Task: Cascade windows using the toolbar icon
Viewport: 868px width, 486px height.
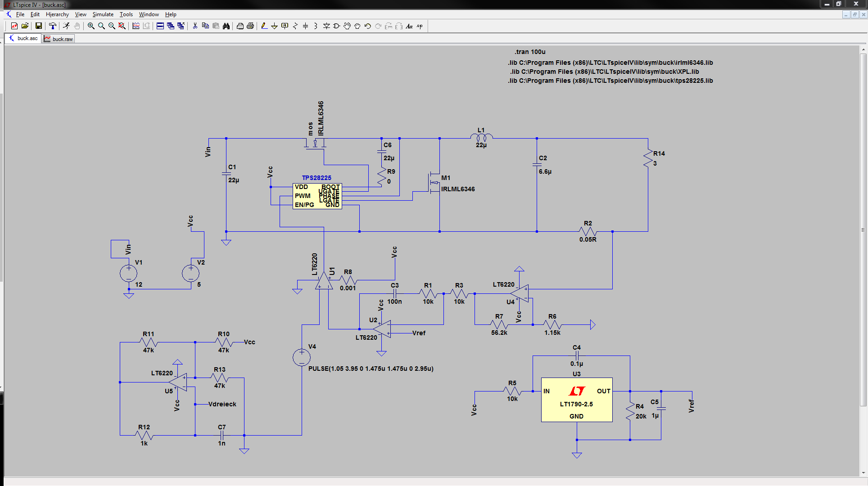Action: 171,26
